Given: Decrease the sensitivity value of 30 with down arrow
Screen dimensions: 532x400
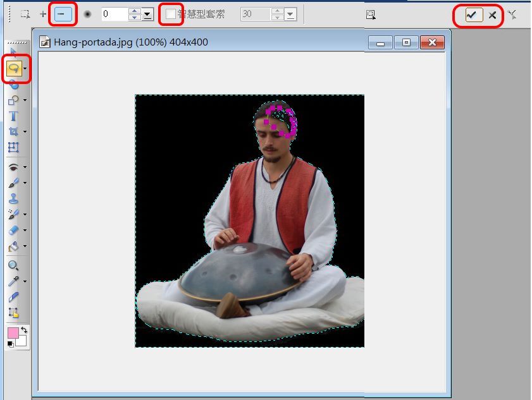Looking at the screenshot, I should point(278,17).
